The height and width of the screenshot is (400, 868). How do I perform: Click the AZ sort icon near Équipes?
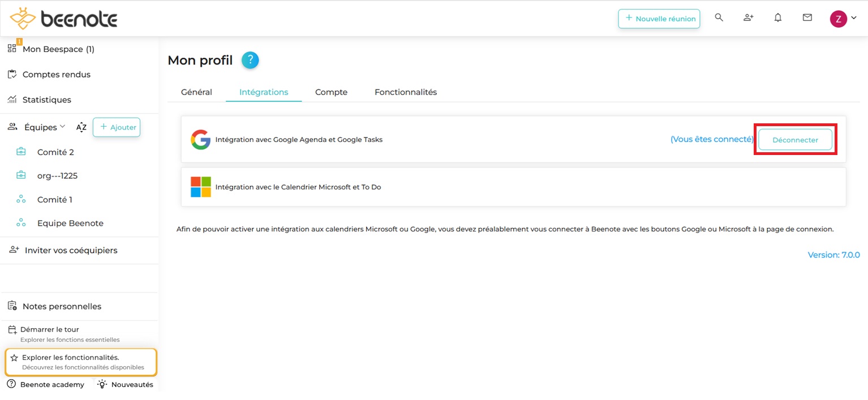(81, 127)
